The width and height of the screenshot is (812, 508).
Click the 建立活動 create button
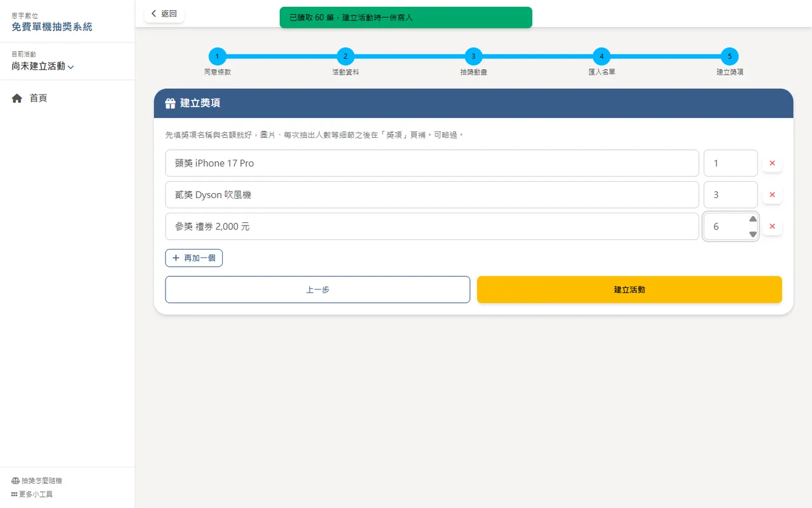(629, 290)
